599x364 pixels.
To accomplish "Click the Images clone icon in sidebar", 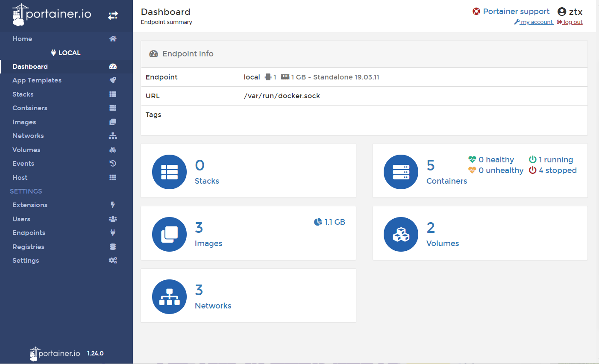I will (x=113, y=122).
